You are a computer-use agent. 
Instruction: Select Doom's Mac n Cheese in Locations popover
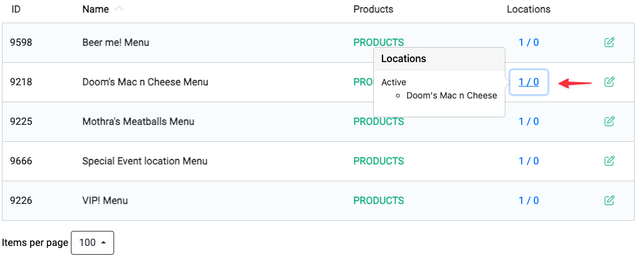click(451, 95)
